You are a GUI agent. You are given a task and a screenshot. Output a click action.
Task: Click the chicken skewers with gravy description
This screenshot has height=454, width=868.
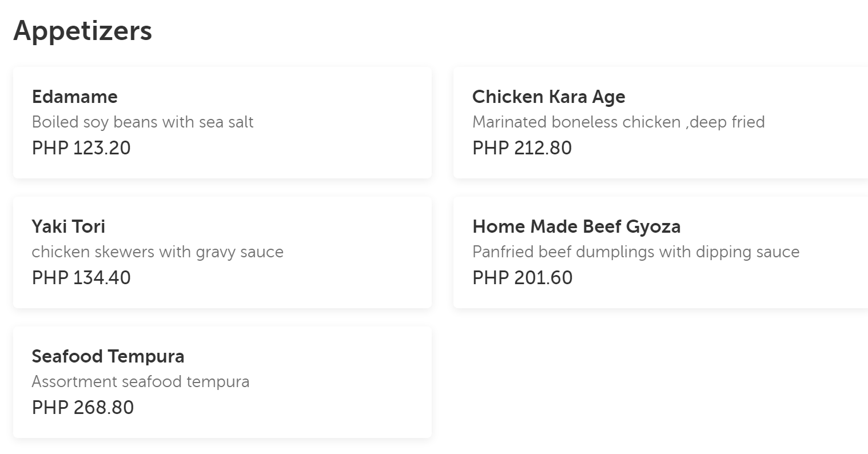point(158,252)
